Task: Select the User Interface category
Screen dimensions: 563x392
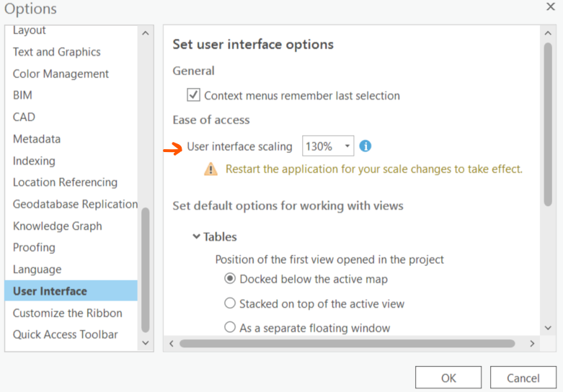Action: (x=71, y=291)
